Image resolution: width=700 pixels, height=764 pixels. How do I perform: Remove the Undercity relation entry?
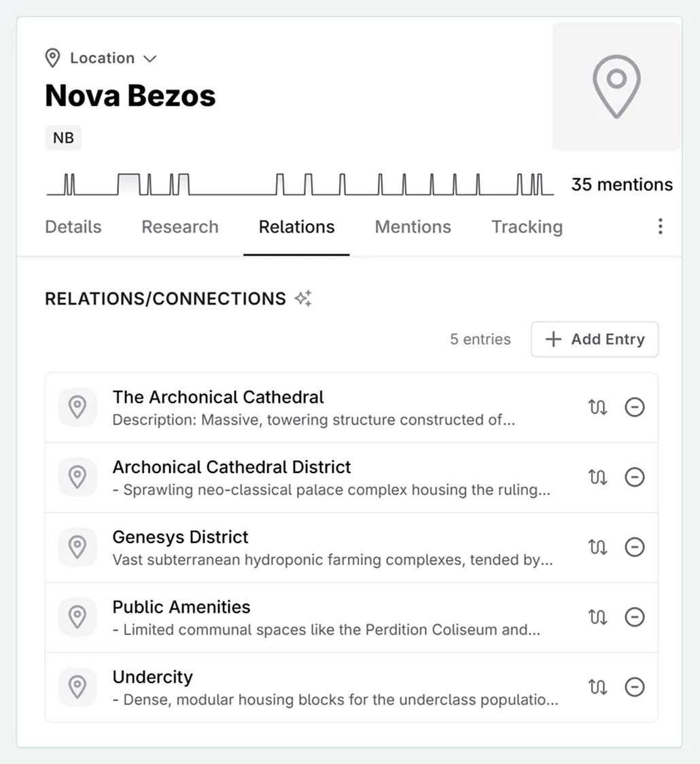coord(634,687)
